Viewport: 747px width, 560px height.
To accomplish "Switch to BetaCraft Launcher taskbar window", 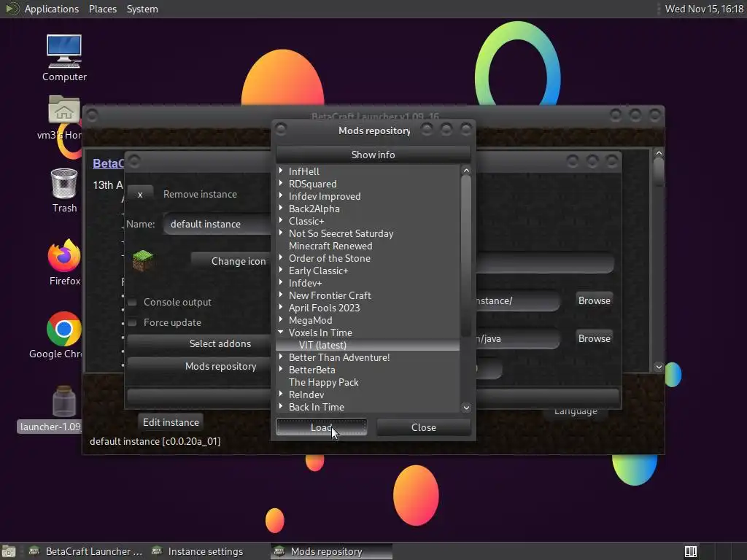I will click(86, 551).
